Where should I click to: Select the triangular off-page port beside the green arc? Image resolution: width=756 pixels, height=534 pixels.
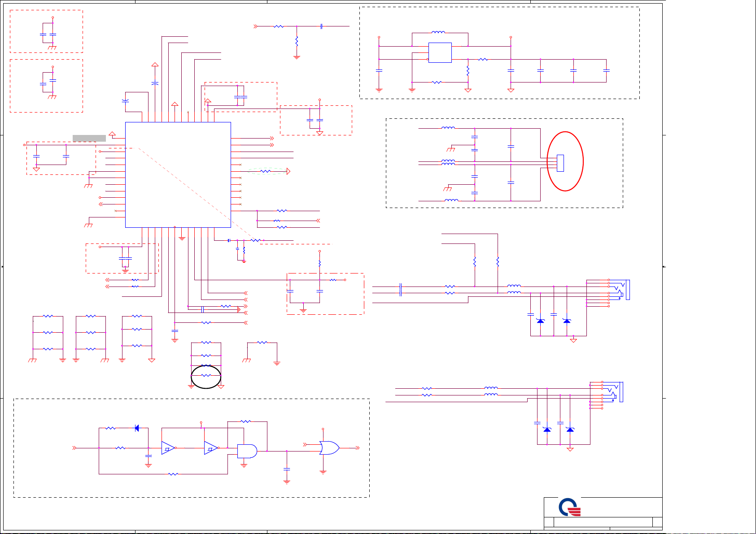(x=288, y=171)
